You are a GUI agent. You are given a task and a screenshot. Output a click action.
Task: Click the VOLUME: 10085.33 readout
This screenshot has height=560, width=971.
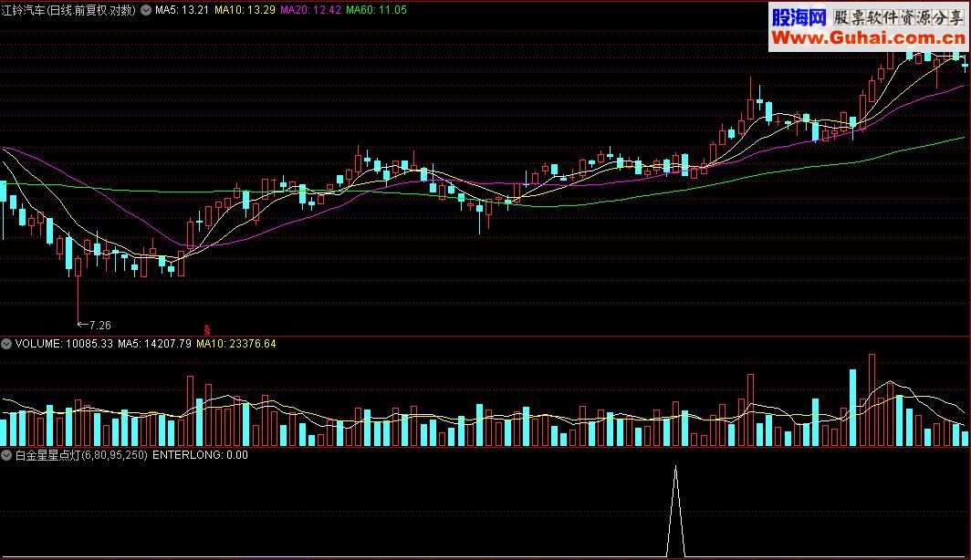64,344
